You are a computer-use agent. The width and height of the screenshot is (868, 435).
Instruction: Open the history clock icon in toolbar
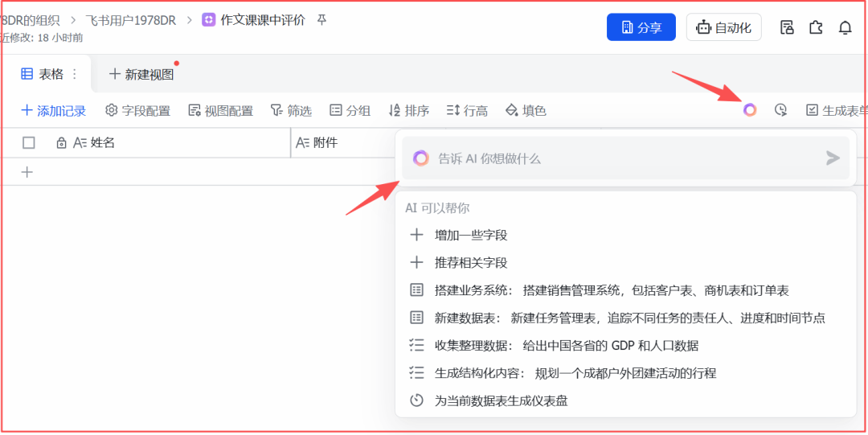point(780,110)
